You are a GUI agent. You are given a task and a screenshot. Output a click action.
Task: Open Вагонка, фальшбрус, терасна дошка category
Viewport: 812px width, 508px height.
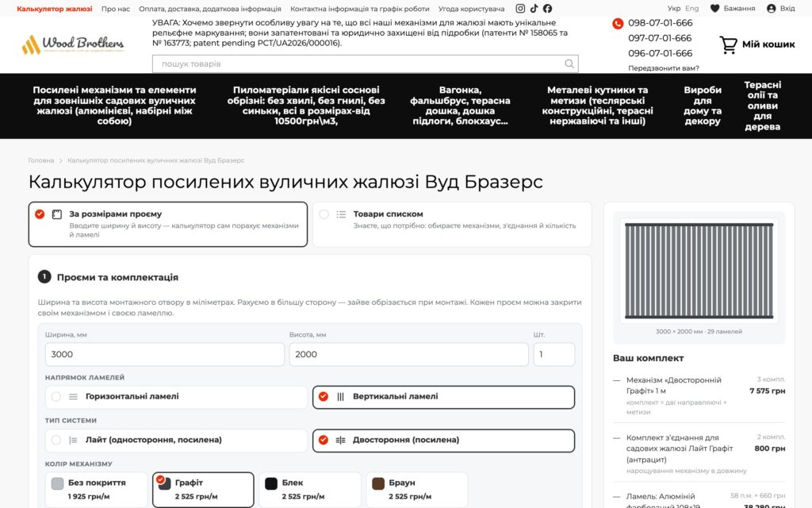coord(460,106)
